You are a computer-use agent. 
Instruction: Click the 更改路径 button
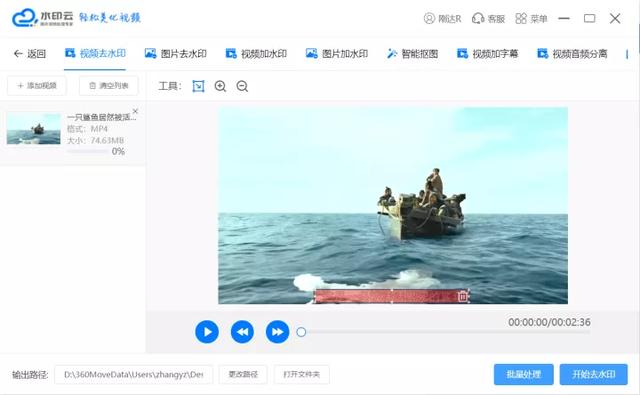(x=243, y=375)
